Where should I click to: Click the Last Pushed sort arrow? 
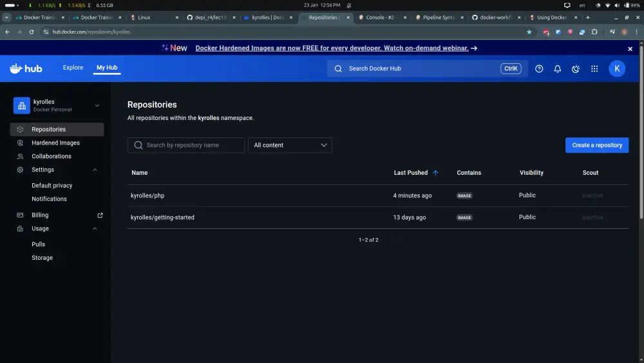tap(435, 173)
